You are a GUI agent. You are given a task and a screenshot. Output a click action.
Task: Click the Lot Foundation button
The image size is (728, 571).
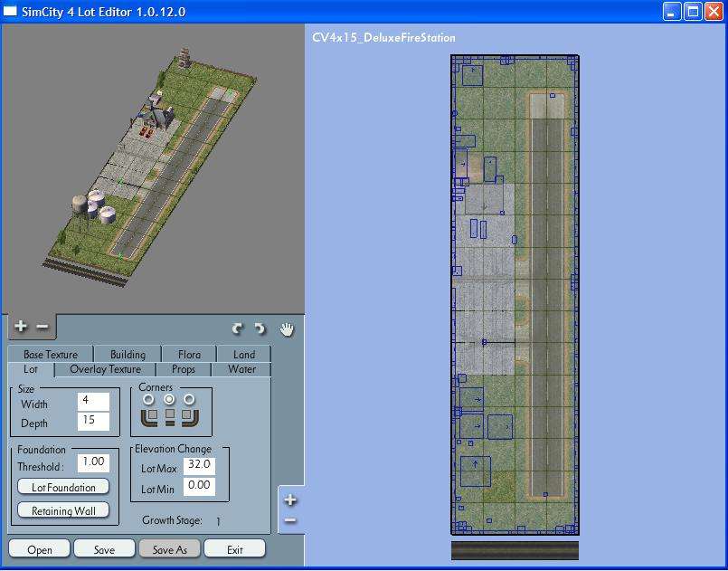(x=63, y=487)
